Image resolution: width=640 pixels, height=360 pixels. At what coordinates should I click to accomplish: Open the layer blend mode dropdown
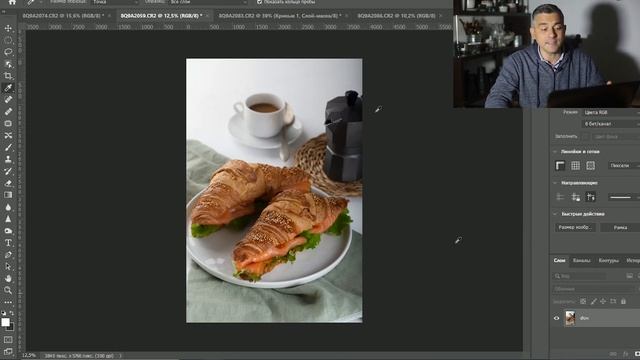click(594, 289)
